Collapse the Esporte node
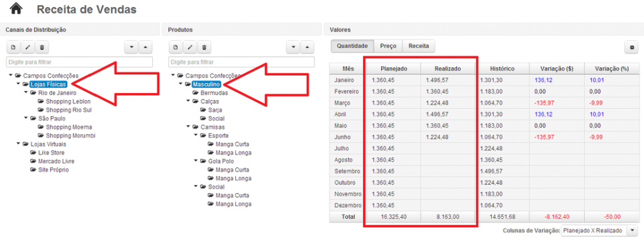 196,135
